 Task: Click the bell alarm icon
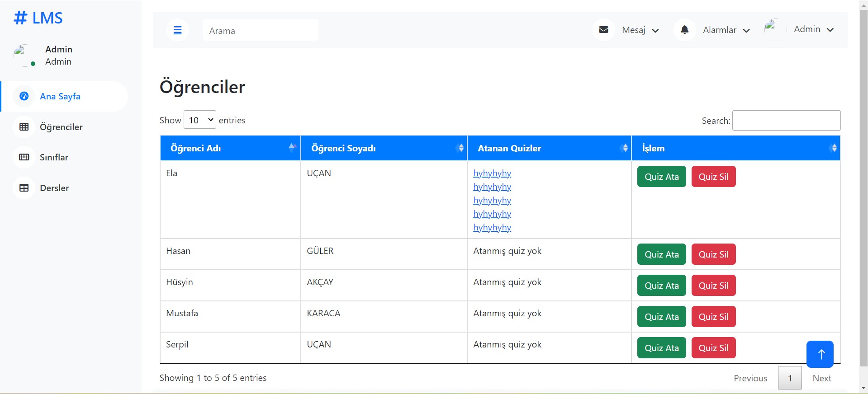[684, 30]
